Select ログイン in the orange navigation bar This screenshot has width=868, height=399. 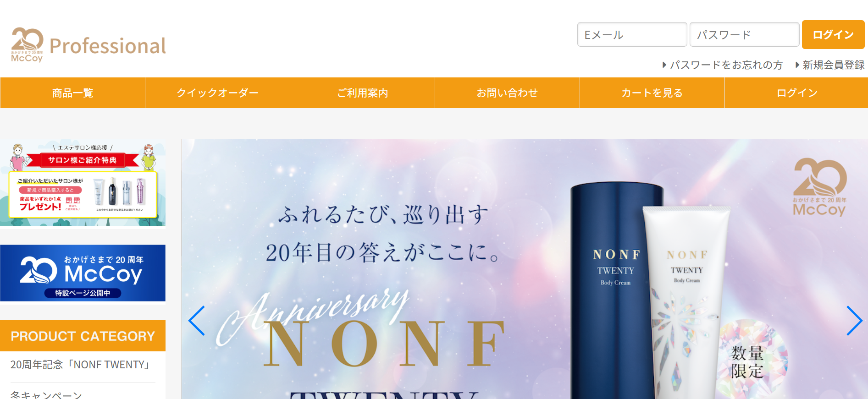click(796, 93)
